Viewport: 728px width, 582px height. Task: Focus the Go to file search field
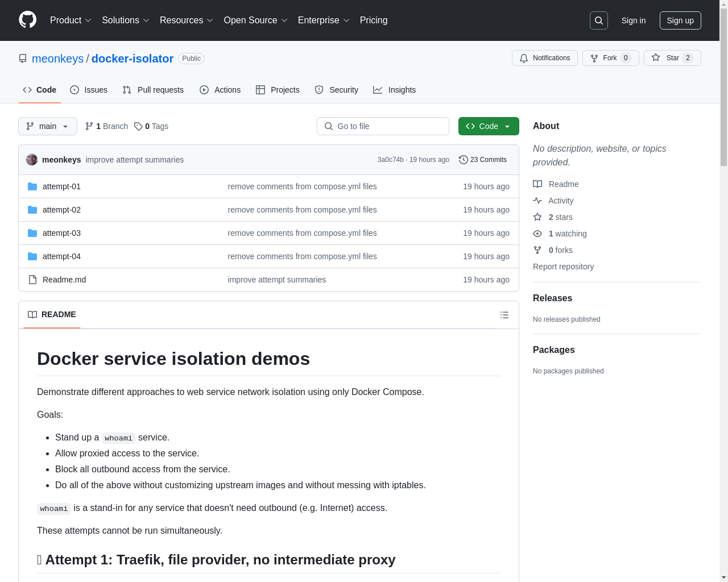click(x=383, y=126)
